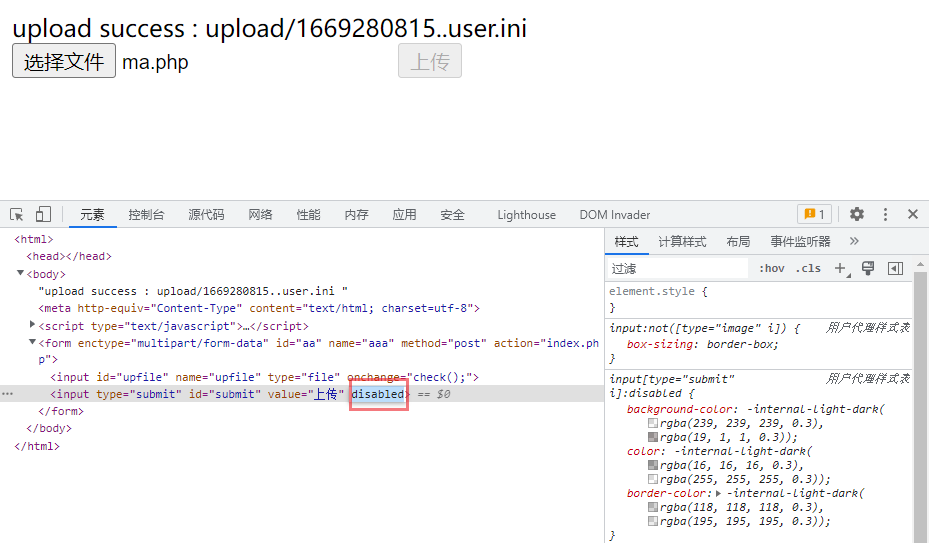This screenshot has width=929, height=543.
Task: Toggle the device toolbar icon
Action: (x=43, y=214)
